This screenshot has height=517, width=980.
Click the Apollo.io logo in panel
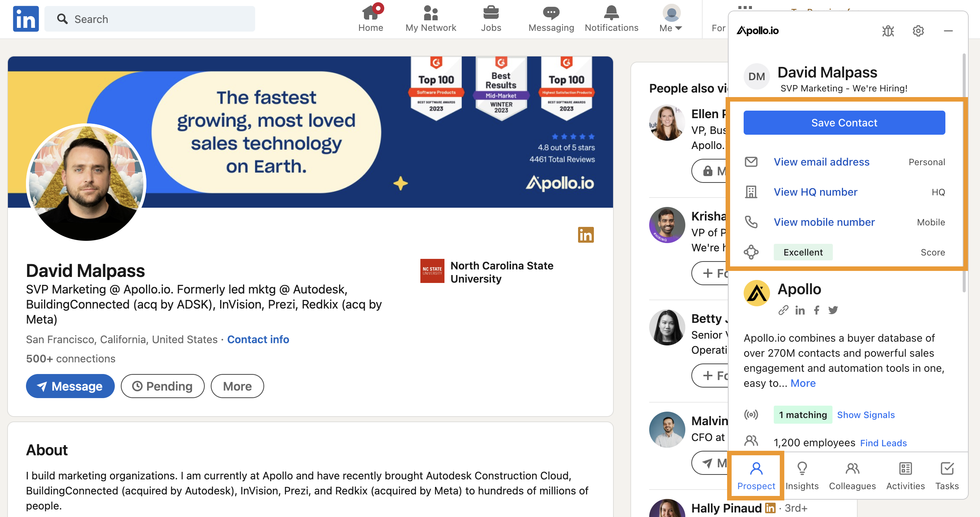[x=758, y=30]
